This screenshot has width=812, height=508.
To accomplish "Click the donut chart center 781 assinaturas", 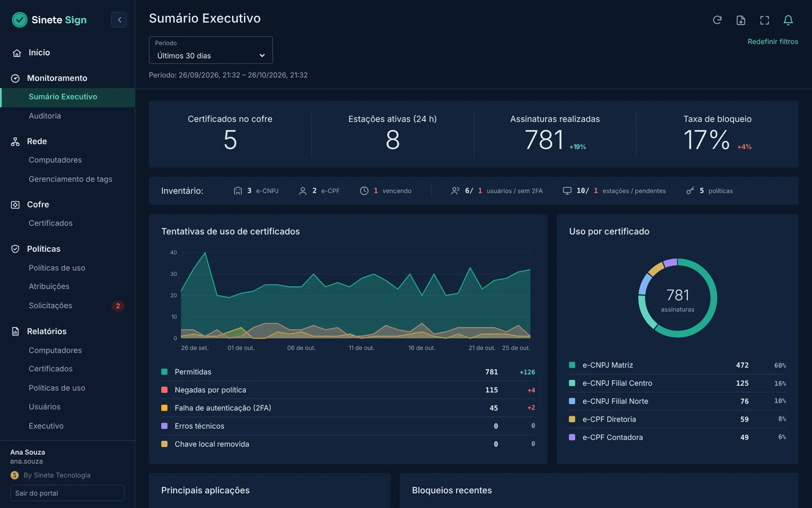I will [678, 299].
